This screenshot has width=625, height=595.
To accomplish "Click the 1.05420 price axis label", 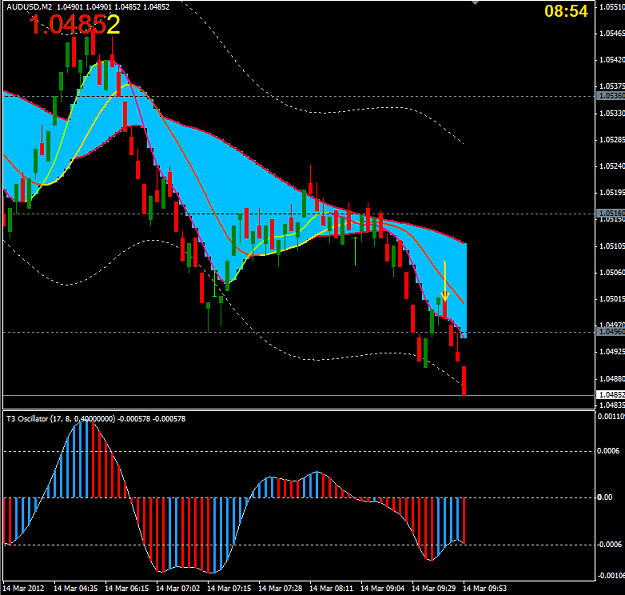I will click(x=612, y=60).
